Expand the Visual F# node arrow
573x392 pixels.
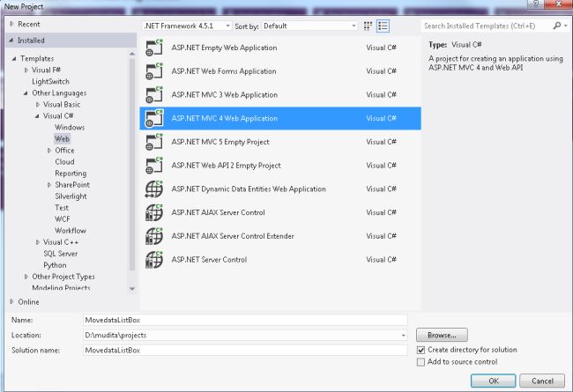[26, 70]
